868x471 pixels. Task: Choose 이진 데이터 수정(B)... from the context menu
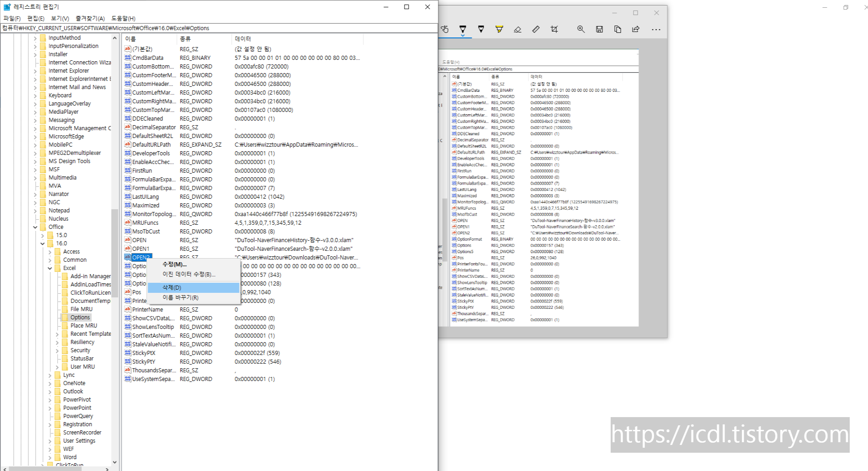pyautogui.click(x=194, y=274)
